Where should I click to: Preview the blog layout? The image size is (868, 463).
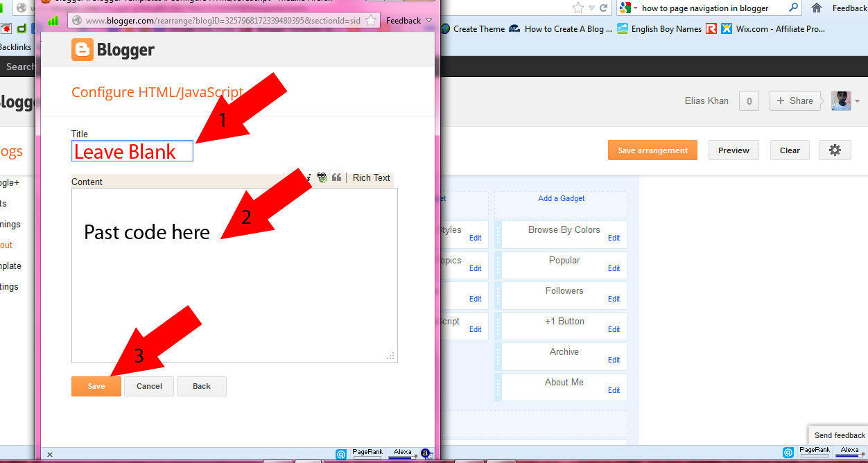pyautogui.click(x=734, y=150)
